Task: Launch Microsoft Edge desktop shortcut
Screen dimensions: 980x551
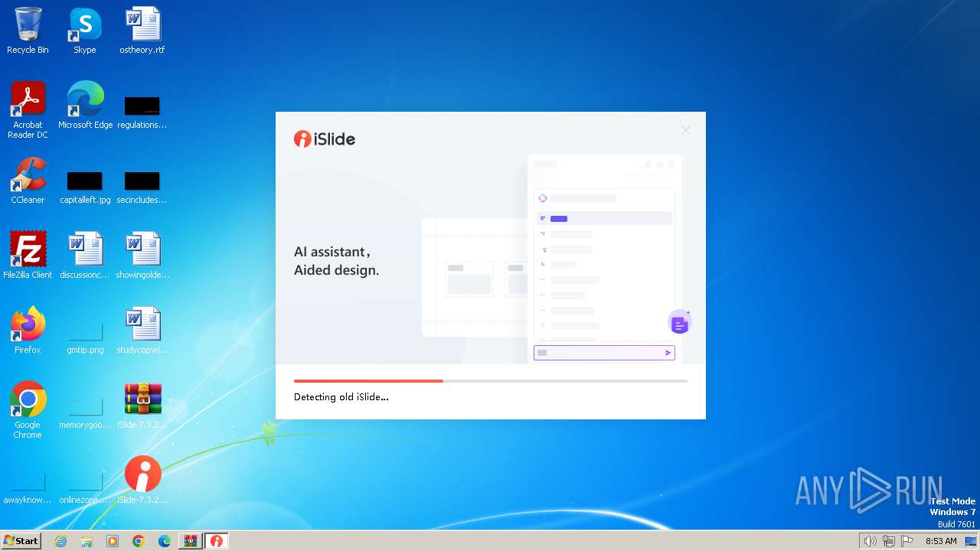Action: click(85, 106)
